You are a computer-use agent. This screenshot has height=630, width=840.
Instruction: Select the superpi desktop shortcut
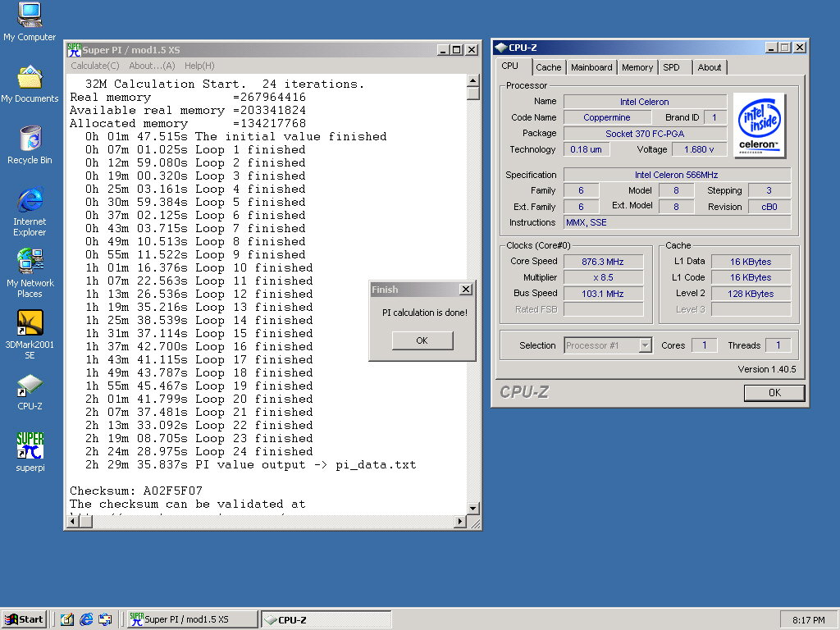[x=30, y=453]
